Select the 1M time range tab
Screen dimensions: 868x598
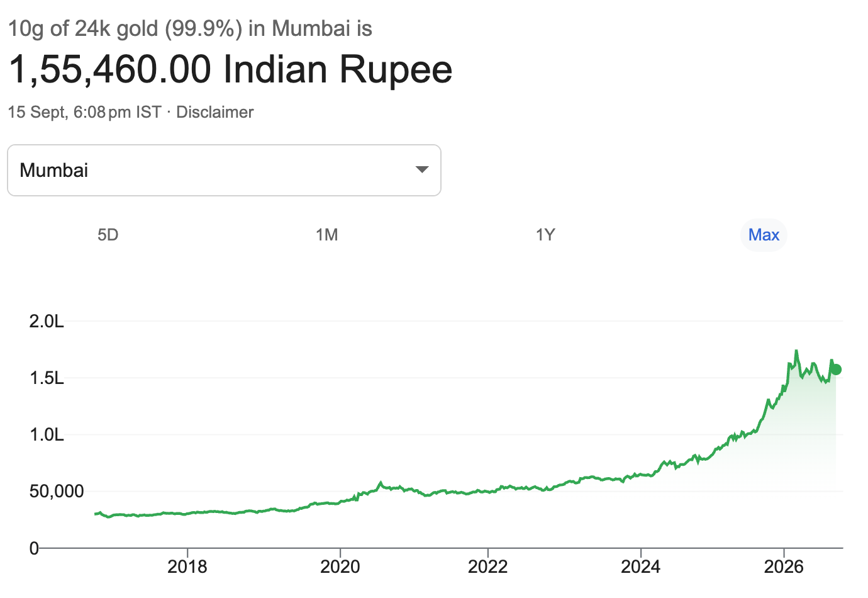click(x=326, y=235)
